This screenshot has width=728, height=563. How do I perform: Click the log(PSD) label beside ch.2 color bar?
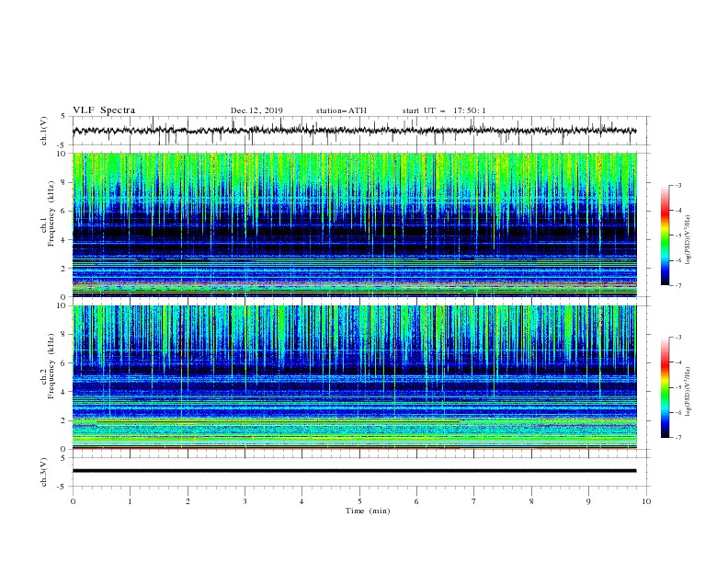point(688,392)
